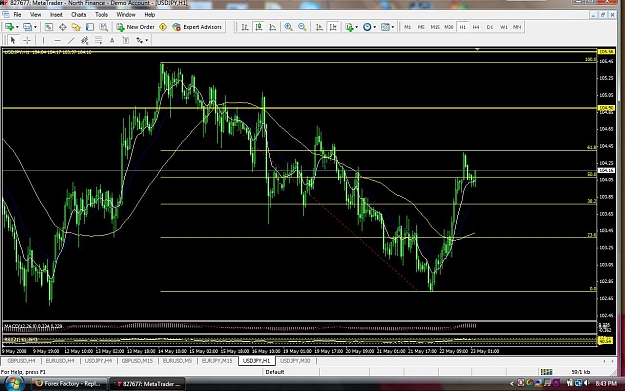Open the Indicators list icon
This screenshot has width=625, height=391.
(x=349, y=27)
